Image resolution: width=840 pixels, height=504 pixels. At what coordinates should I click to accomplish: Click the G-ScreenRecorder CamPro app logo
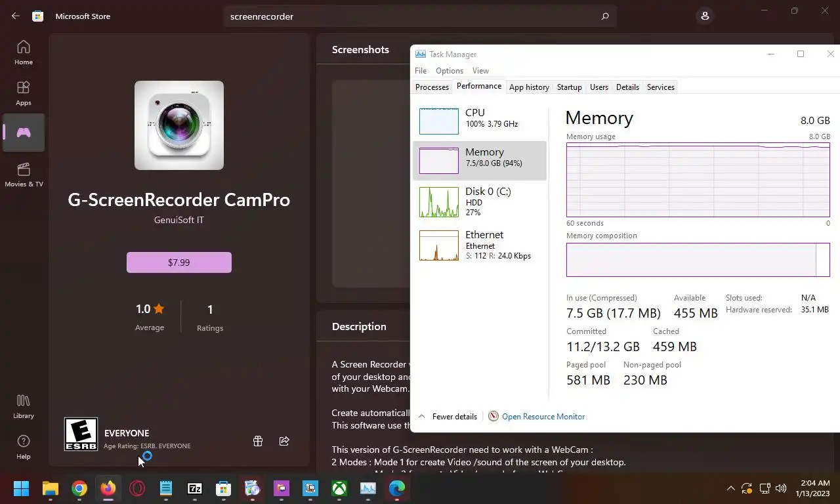pos(179,125)
